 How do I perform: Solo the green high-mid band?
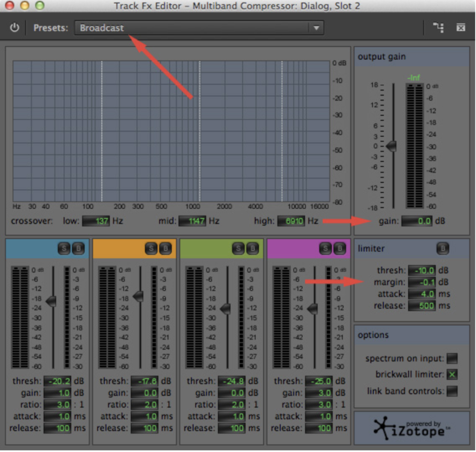pos(238,248)
